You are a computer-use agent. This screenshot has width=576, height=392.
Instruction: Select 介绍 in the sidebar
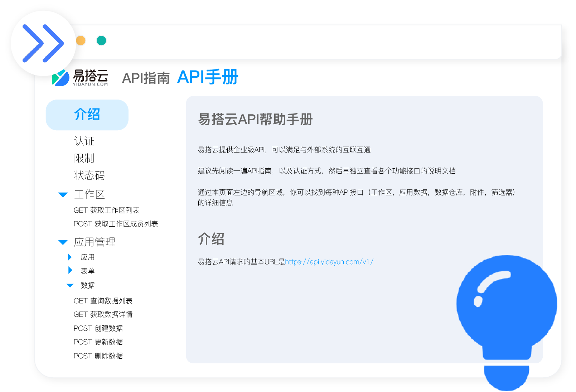(87, 115)
